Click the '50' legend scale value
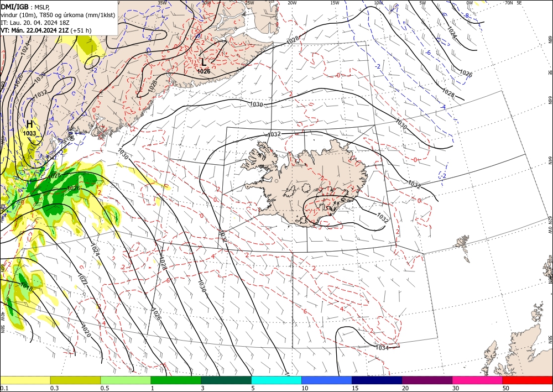 point(506,388)
